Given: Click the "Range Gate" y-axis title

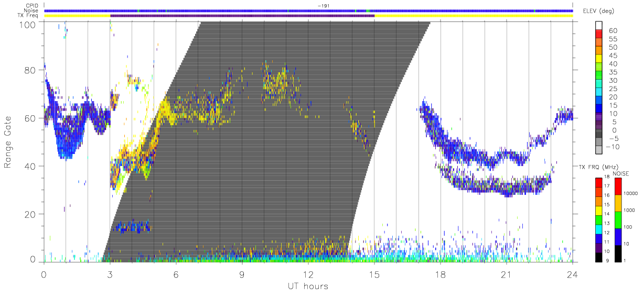Looking at the screenshot, I should click(8, 141).
